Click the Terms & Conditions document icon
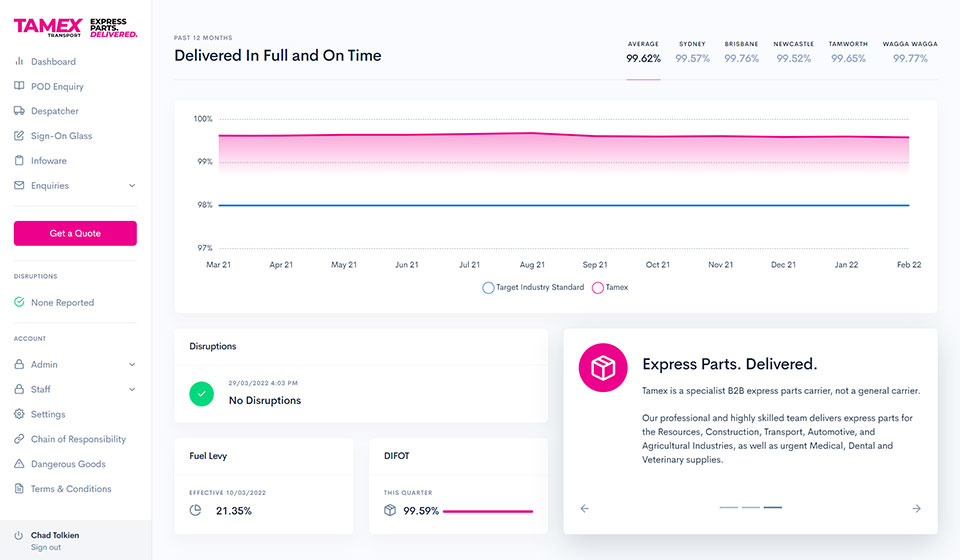The image size is (960, 560). pyautogui.click(x=19, y=488)
